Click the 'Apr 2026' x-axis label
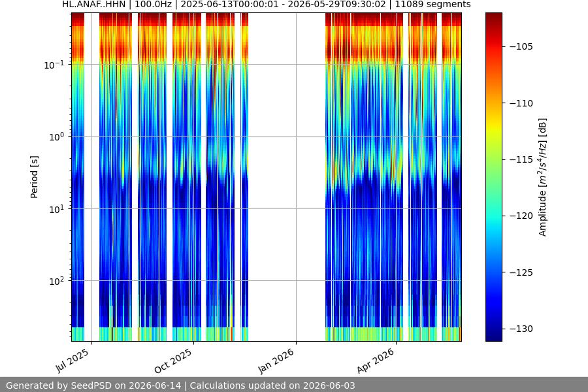588x392 pixels. (x=376, y=361)
